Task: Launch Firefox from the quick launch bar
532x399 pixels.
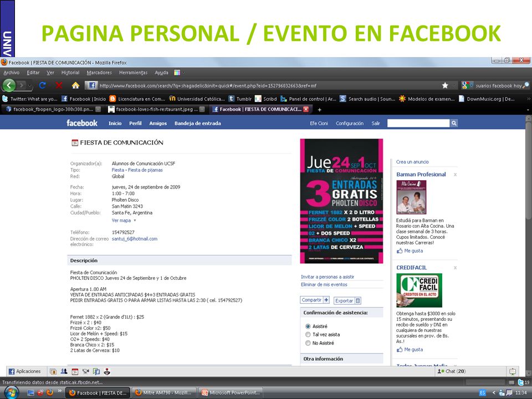Action: pyautogui.click(x=50, y=393)
